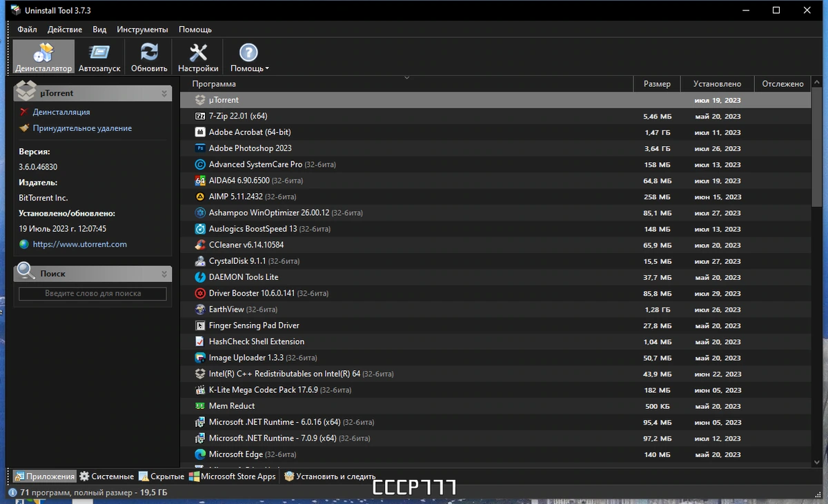Click the Adobe Acrobat icon
The width and height of the screenshot is (828, 504).
point(200,132)
